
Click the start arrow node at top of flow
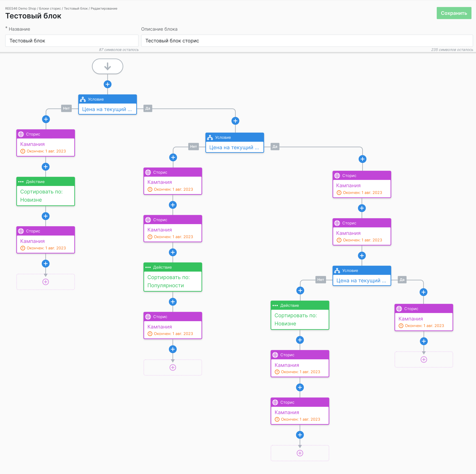click(x=107, y=66)
